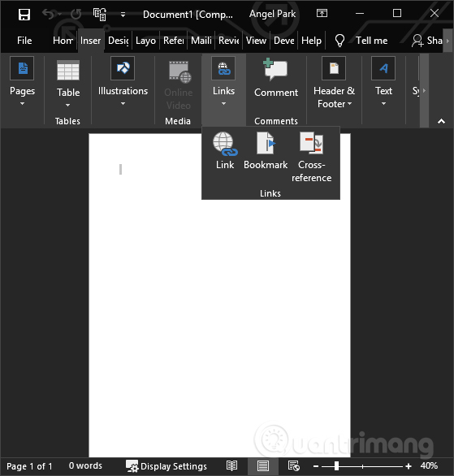
Task: Click the Redo icon in the quick access toolbar
Action: click(76, 14)
